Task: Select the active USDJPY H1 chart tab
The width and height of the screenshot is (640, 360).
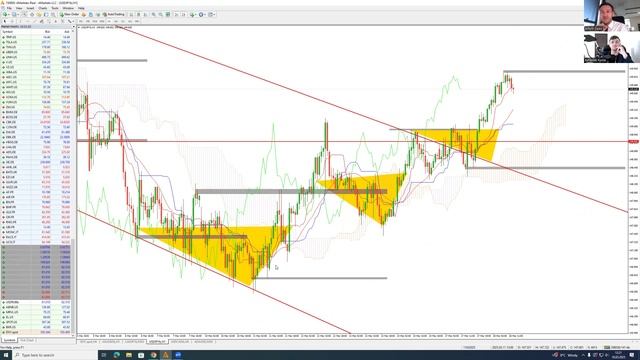Action: (x=157, y=341)
